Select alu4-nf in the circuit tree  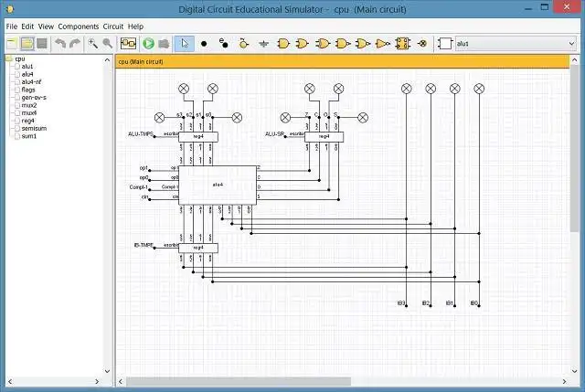[x=31, y=81]
